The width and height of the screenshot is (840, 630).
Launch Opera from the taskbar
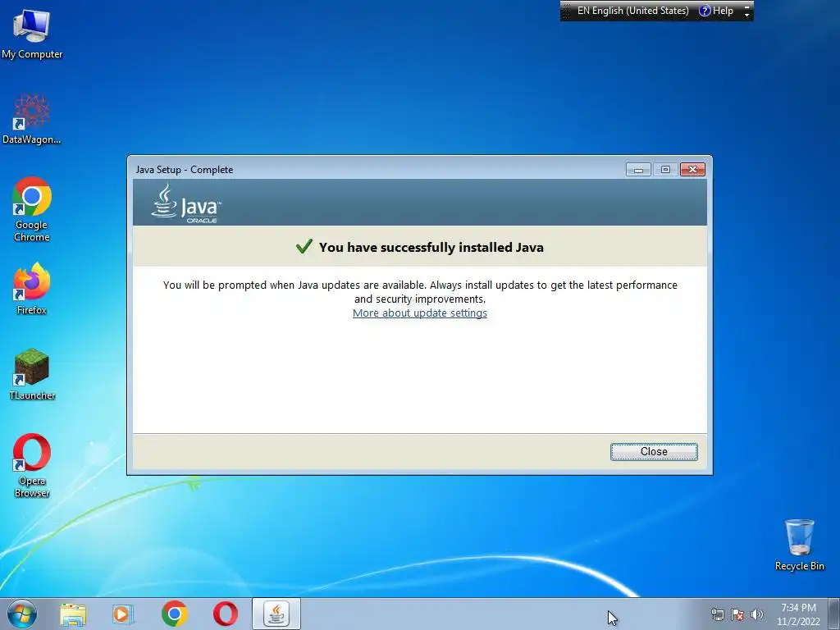(x=226, y=614)
